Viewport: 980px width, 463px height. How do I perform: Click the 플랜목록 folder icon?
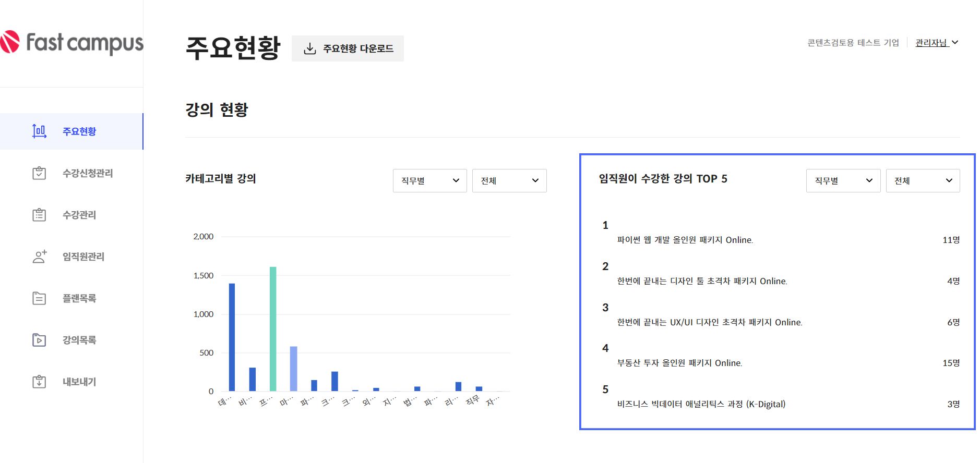39,298
